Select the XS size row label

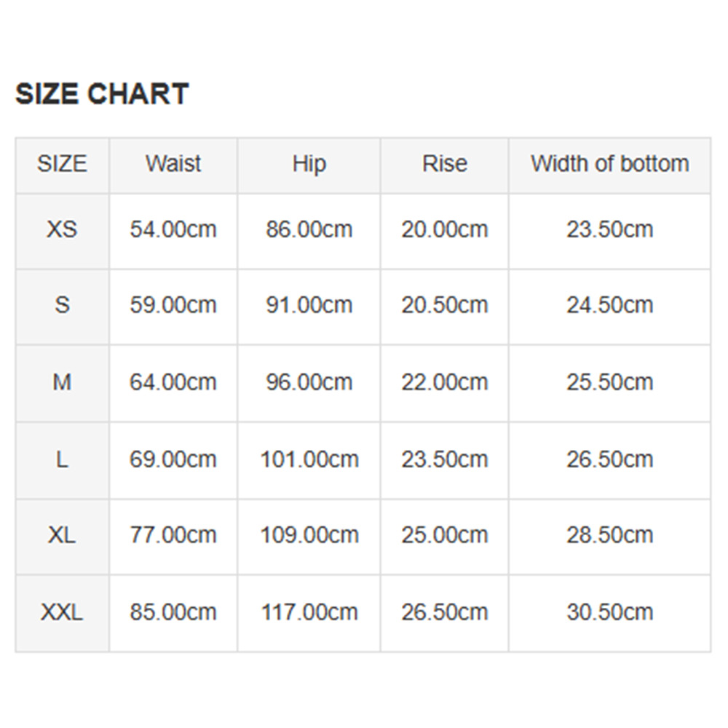point(62,230)
